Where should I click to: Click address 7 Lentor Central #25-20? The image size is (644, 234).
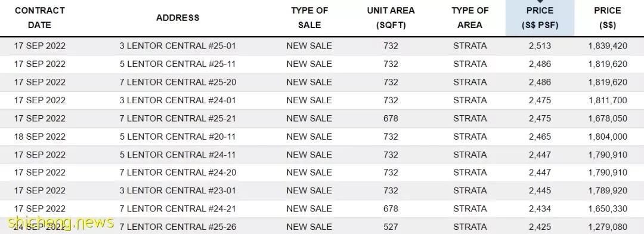[x=178, y=82]
